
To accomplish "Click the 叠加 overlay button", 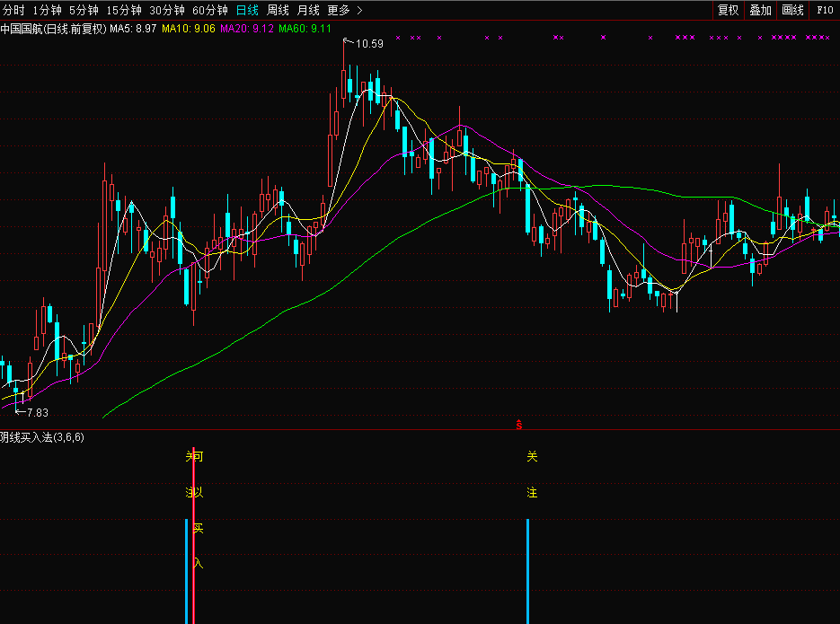I will [760, 11].
